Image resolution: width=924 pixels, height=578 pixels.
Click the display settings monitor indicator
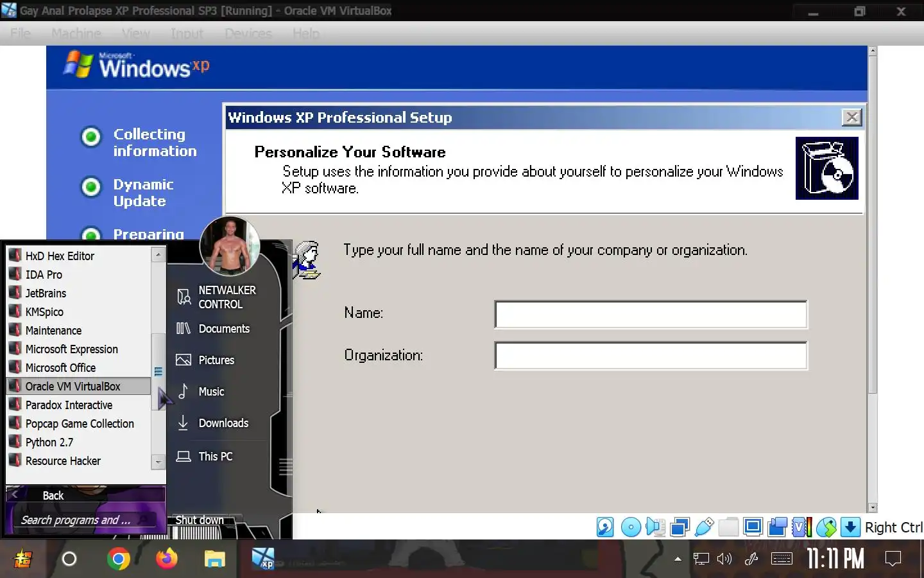click(753, 527)
